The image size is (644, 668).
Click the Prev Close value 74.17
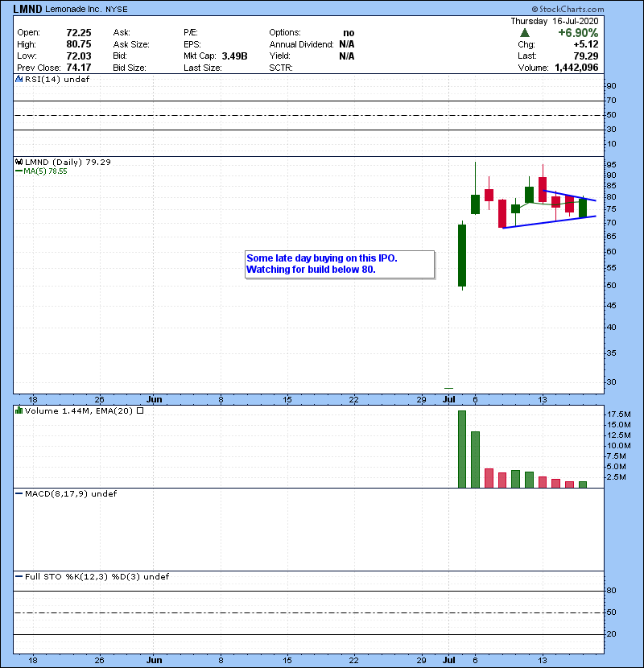(78, 68)
